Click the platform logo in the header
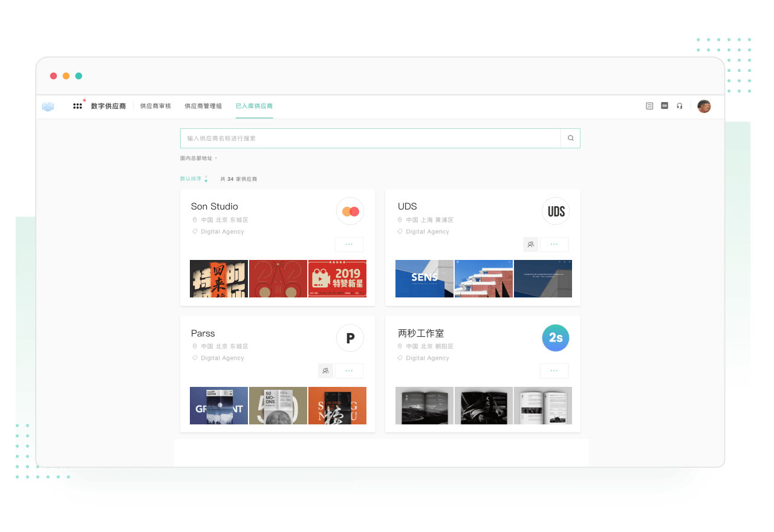The height and width of the screenshot is (532, 774). 48,106
